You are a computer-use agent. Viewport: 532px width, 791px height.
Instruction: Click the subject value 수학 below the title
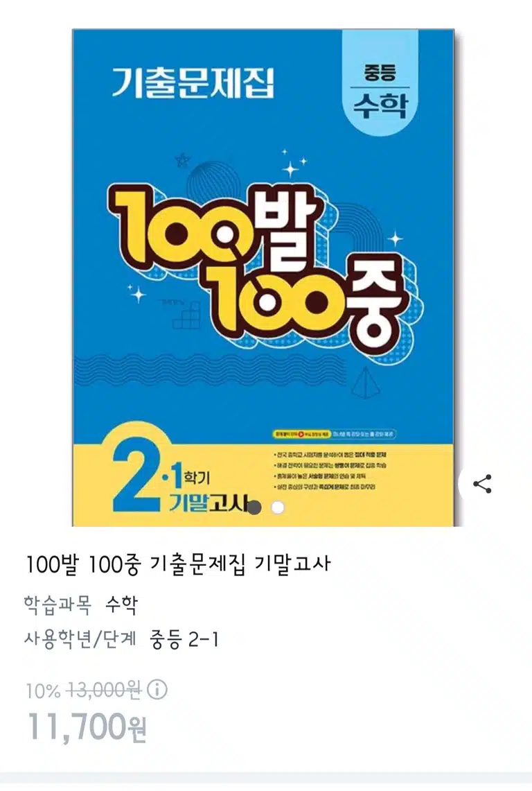pos(121,605)
